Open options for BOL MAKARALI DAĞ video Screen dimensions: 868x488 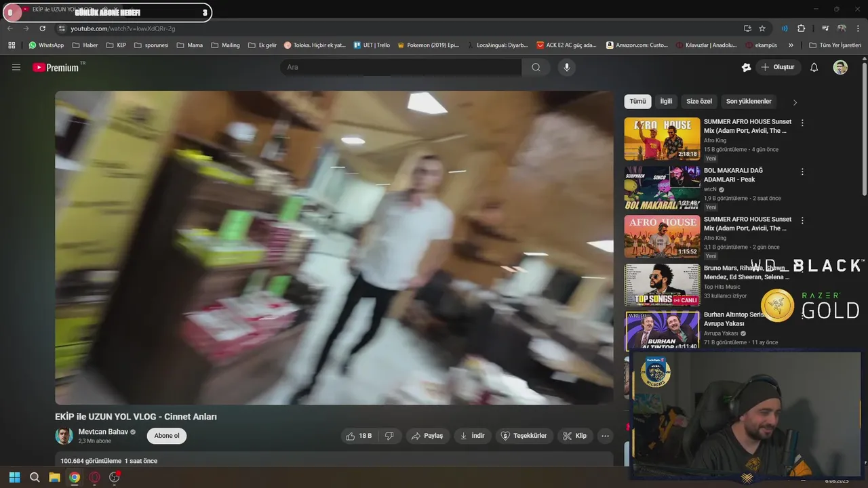802,172
